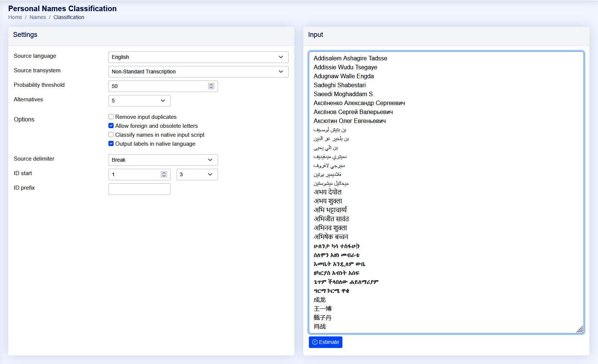Click the 'Source delimiter' label
598x364 pixels.
(34, 159)
